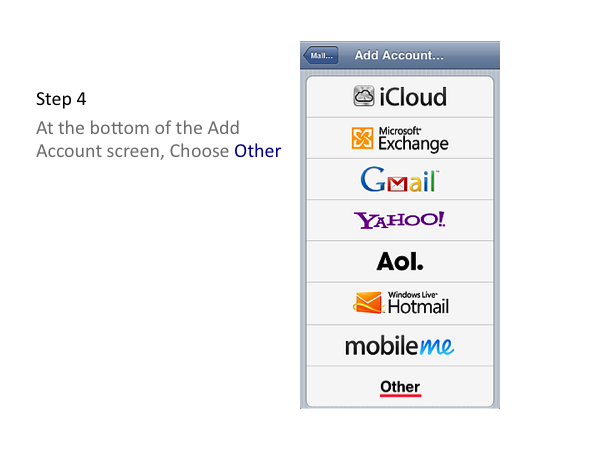Select the Exchange text label
Screen dimensions: 600x450
click(x=413, y=144)
